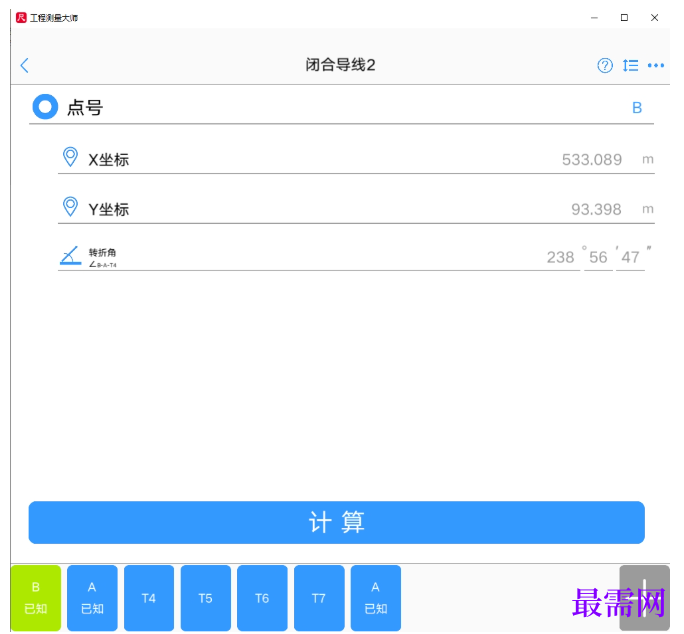Screen dimensions: 684x634
Task: Select the first A 已知 point tab
Action: click(x=92, y=598)
